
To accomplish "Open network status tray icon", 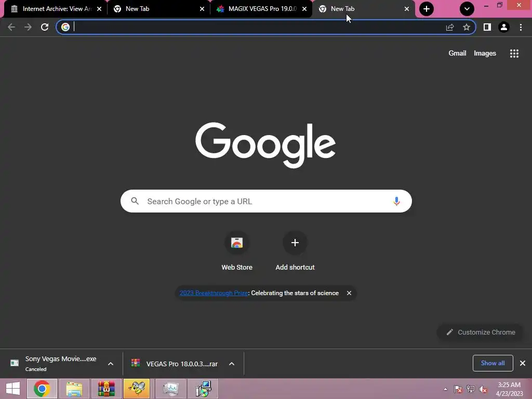I will tap(471, 389).
